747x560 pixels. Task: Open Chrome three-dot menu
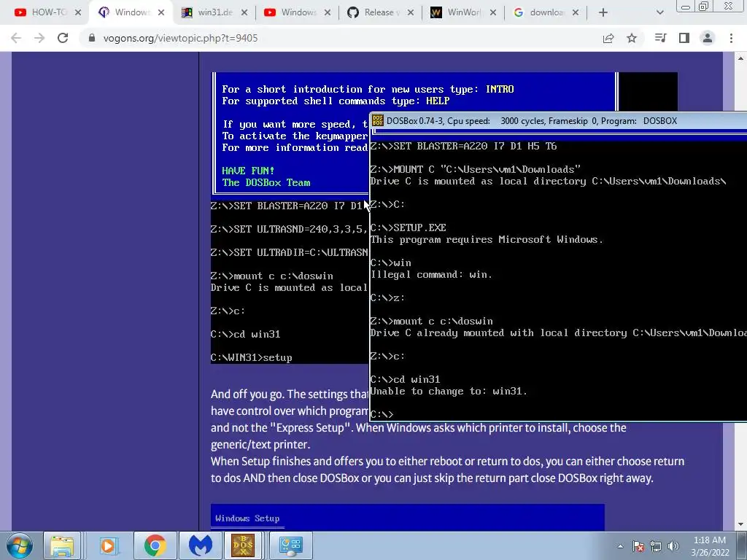pyautogui.click(x=731, y=38)
